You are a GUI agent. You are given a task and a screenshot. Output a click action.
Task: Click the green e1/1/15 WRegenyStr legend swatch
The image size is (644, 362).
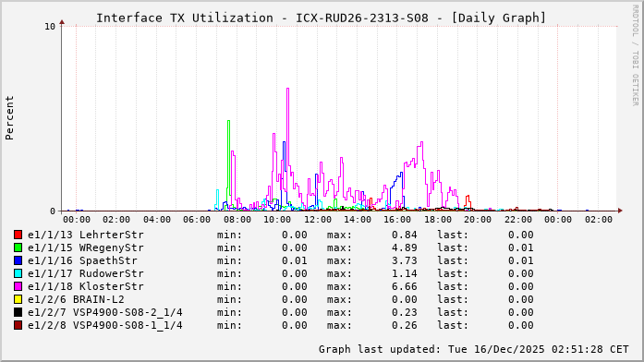(18, 247)
